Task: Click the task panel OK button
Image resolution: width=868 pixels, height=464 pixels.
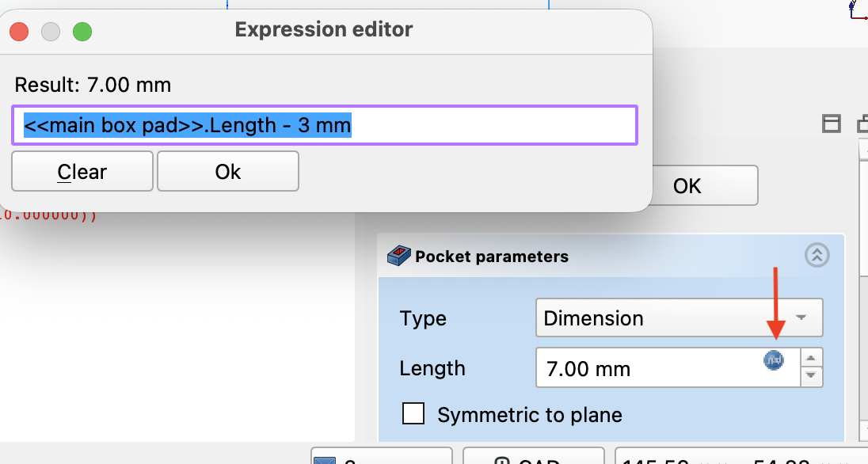Action: coord(687,185)
